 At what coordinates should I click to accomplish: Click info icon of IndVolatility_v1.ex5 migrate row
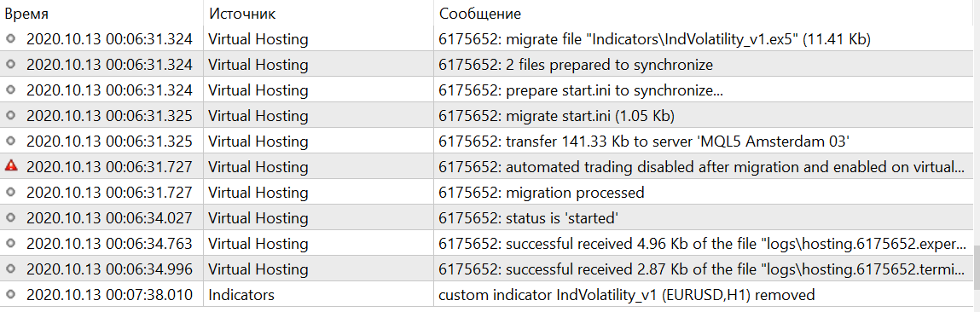click(x=10, y=38)
